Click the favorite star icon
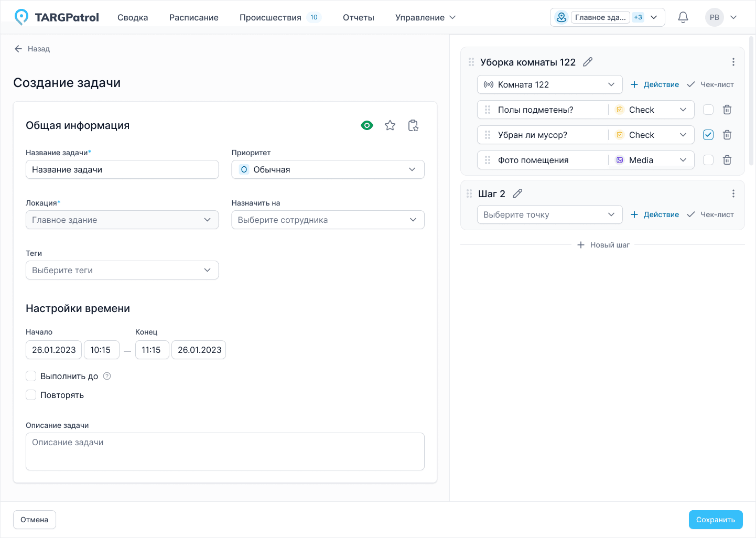Viewport: 756px width, 538px height. coord(390,125)
